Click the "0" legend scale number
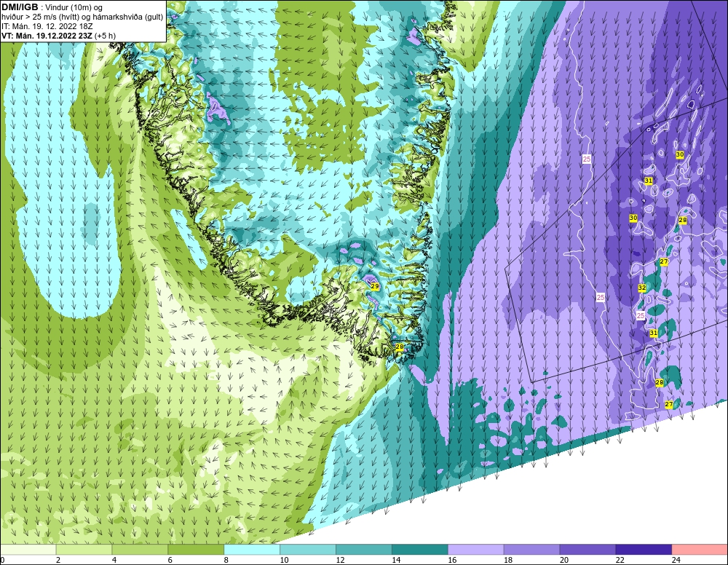 [x=2, y=560]
